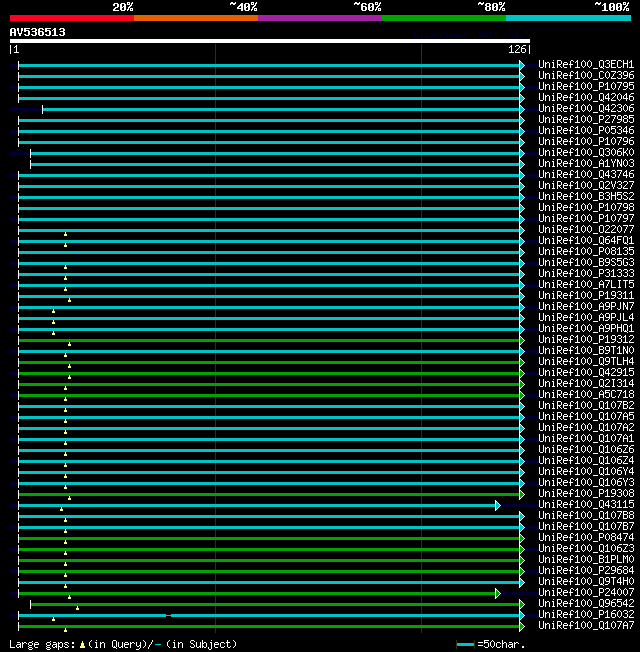Click UniRef100_A9PJN7 label
Image resolution: width=640 pixels, height=652 pixels.
tap(586, 306)
